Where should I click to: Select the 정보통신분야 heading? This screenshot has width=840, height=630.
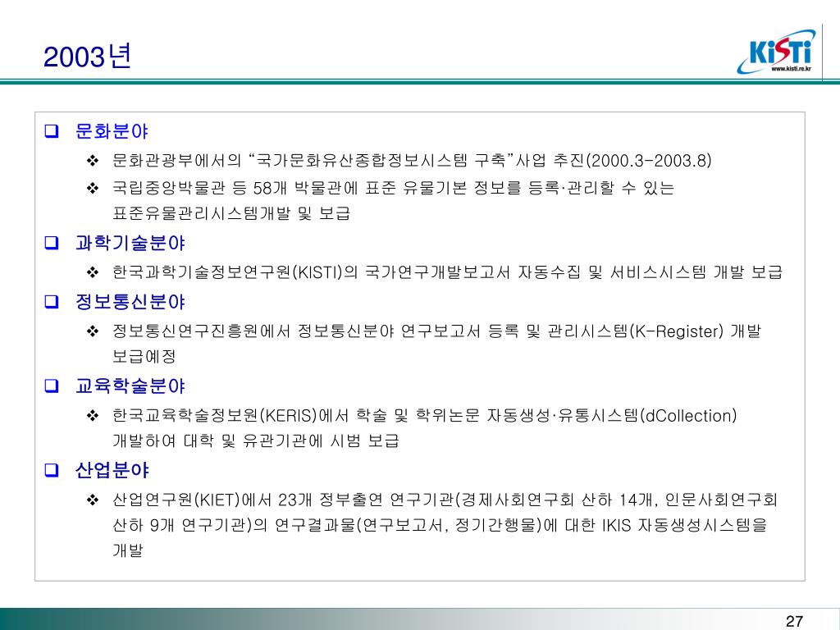tap(130, 302)
